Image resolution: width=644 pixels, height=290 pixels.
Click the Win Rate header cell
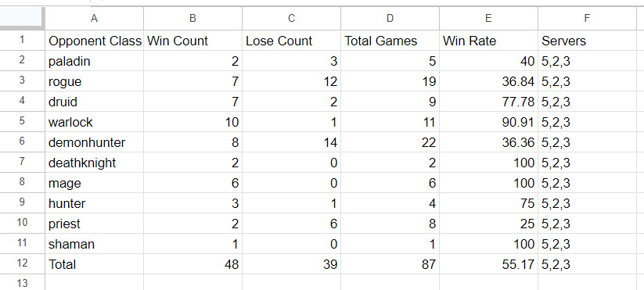488,41
